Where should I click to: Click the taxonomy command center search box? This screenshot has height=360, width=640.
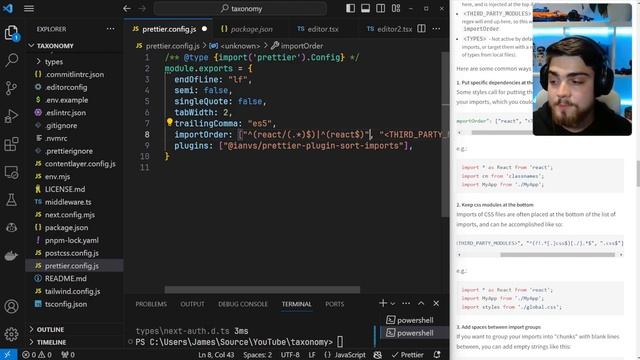pos(241,9)
